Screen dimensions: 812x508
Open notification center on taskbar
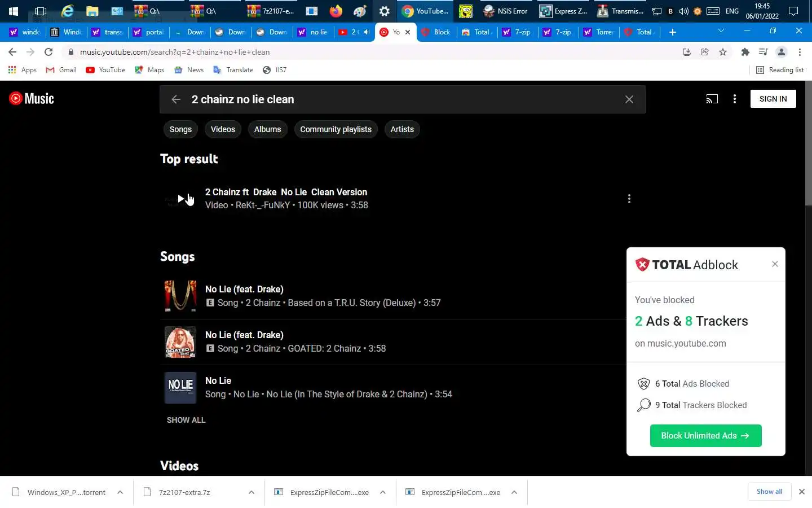click(793, 11)
